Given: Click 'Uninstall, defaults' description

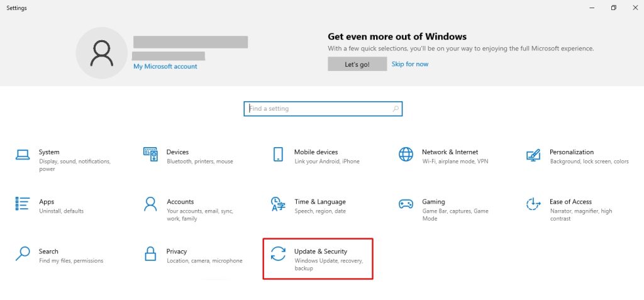Looking at the screenshot, I should pyautogui.click(x=61, y=211).
